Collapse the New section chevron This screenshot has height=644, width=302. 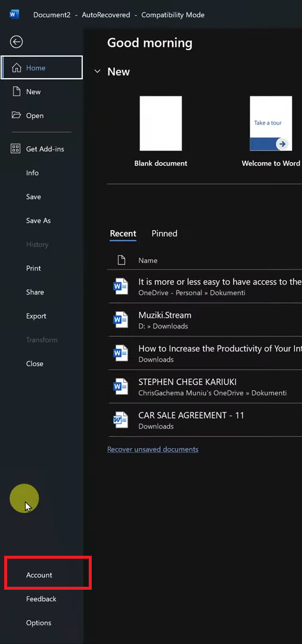point(97,72)
